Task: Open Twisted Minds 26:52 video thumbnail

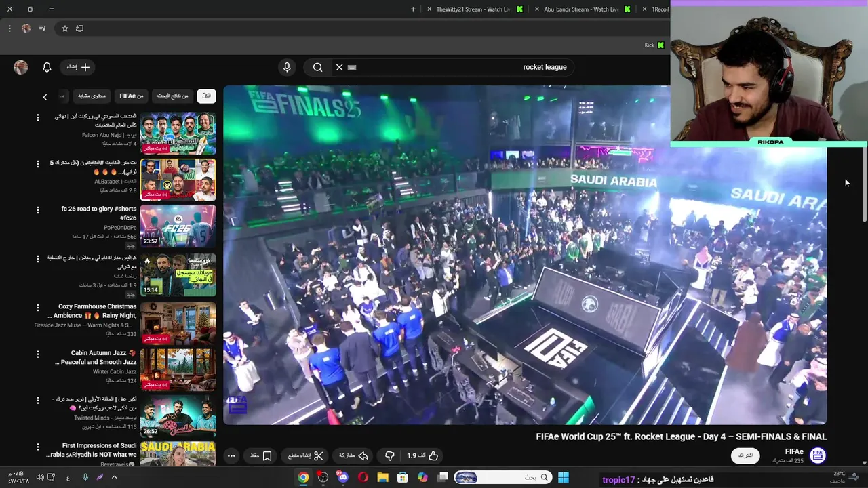Action: pyautogui.click(x=178, y=415)
